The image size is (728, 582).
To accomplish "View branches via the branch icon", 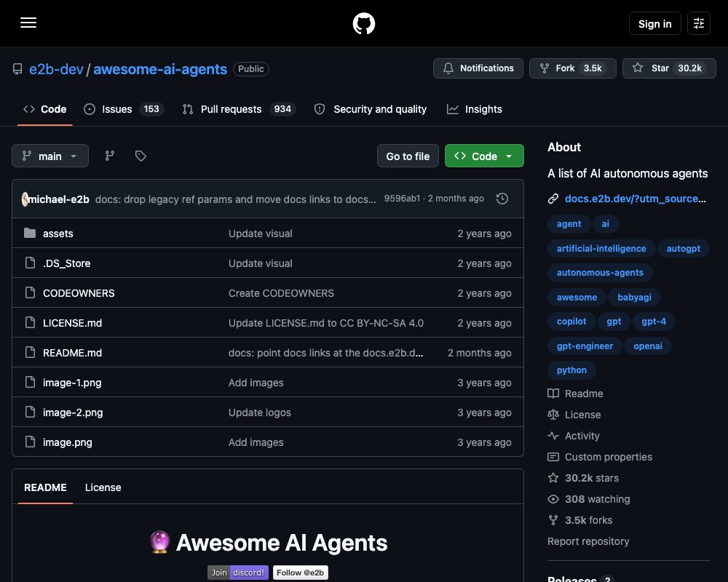I will point(110,156).
